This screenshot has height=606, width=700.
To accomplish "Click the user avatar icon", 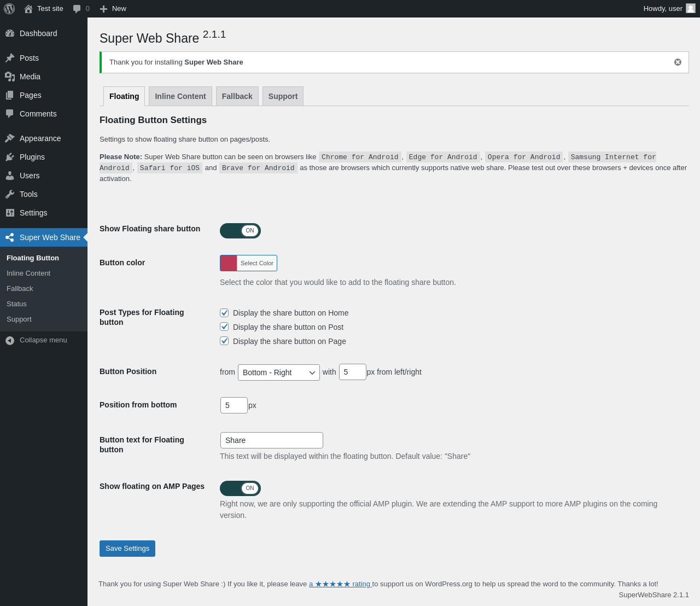I will tap(691, 8).
